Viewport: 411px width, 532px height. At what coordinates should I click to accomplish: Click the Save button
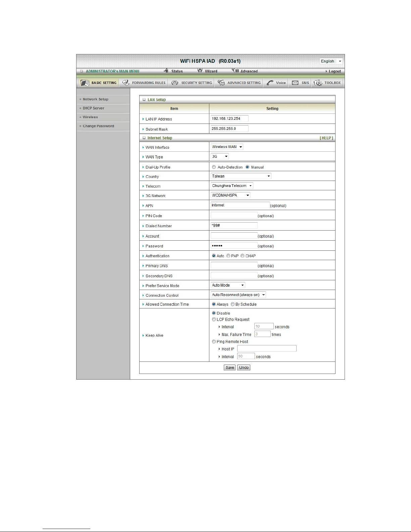pyautogui.click(x=230, y=368)
